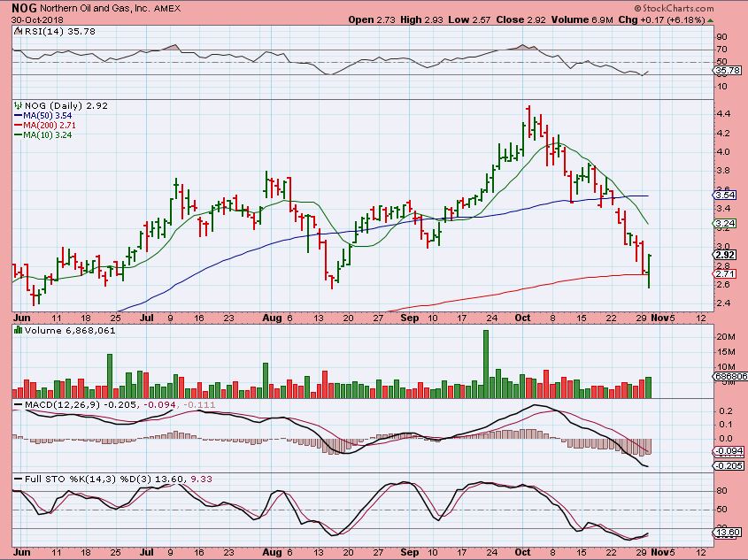Click the black MACD legend line marker

[x=18, y=404]
